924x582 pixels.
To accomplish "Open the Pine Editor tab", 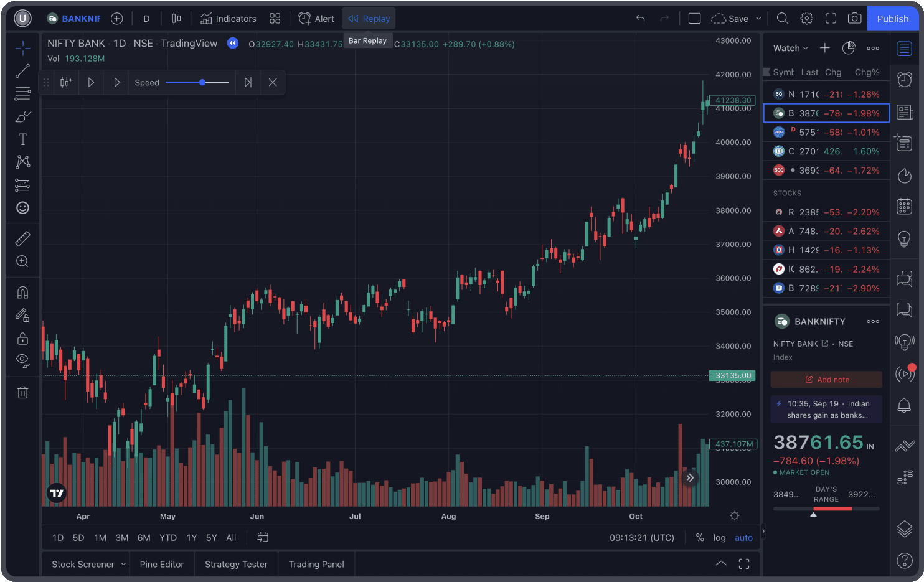I will click(x=162, y=565).
